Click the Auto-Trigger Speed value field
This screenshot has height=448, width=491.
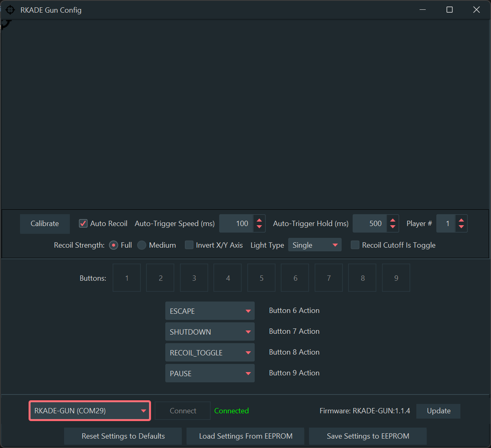click(x=237, y=224)
